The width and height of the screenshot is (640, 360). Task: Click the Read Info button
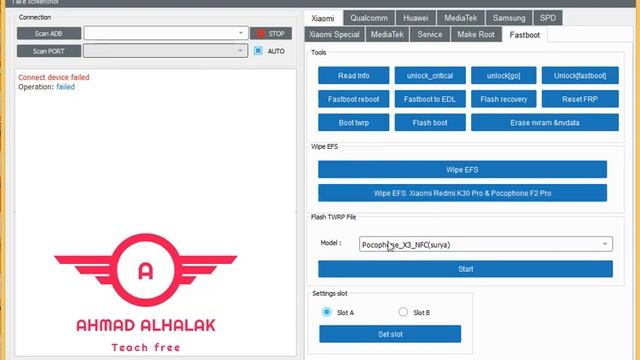coord(353,76)
